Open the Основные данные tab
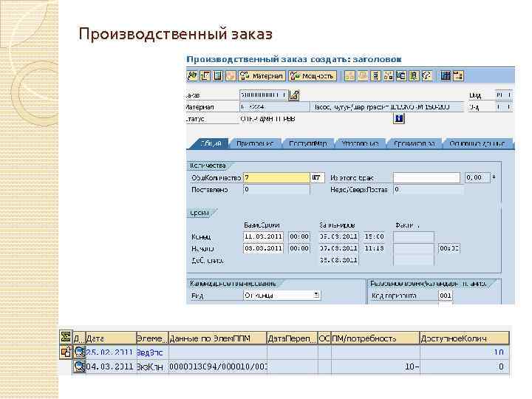Screen dimensions: 532x399 (x=477, y=143)
